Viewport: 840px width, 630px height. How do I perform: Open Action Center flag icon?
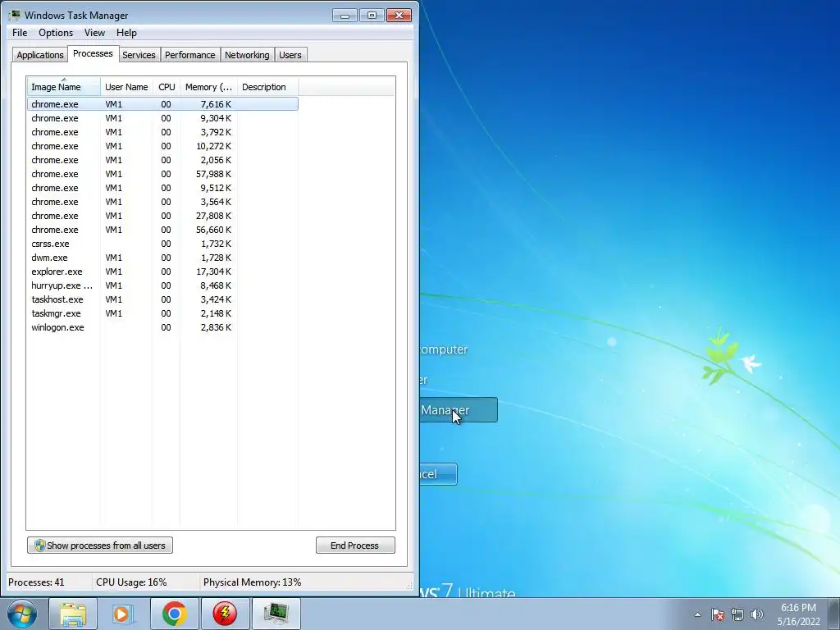[717, 614]
